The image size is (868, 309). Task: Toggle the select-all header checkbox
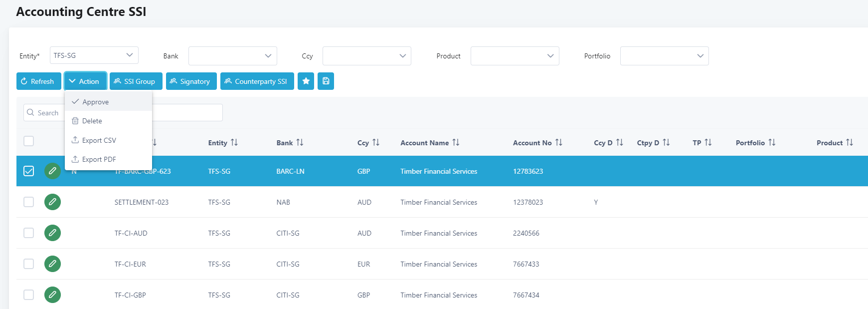pyautogui.click(x=29, y=141)
